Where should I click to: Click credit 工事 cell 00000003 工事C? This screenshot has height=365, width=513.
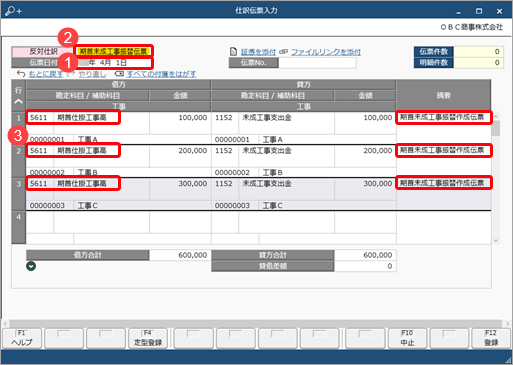point(304,205)
